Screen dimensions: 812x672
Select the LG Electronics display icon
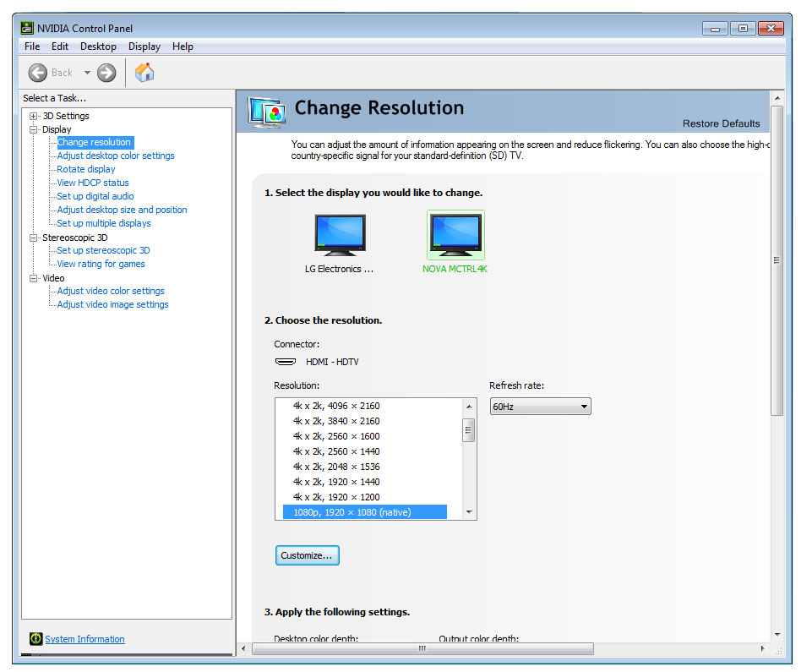click(340, 236)
